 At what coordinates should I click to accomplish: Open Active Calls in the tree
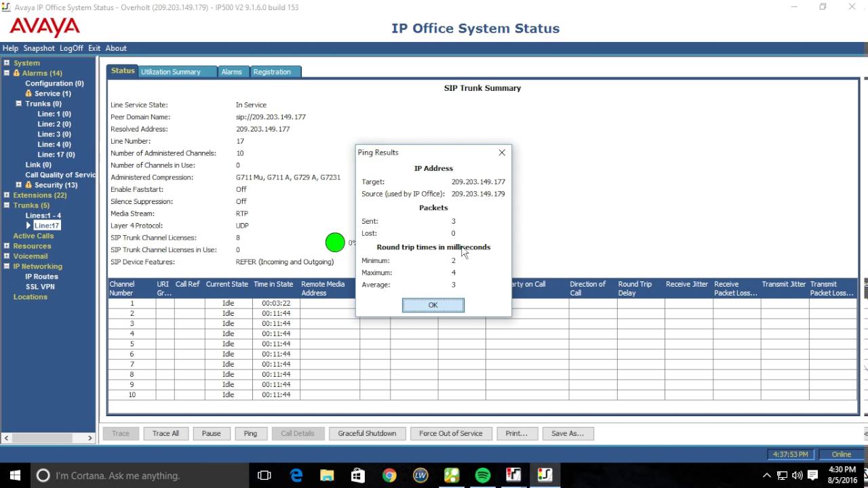click(33, 236)
